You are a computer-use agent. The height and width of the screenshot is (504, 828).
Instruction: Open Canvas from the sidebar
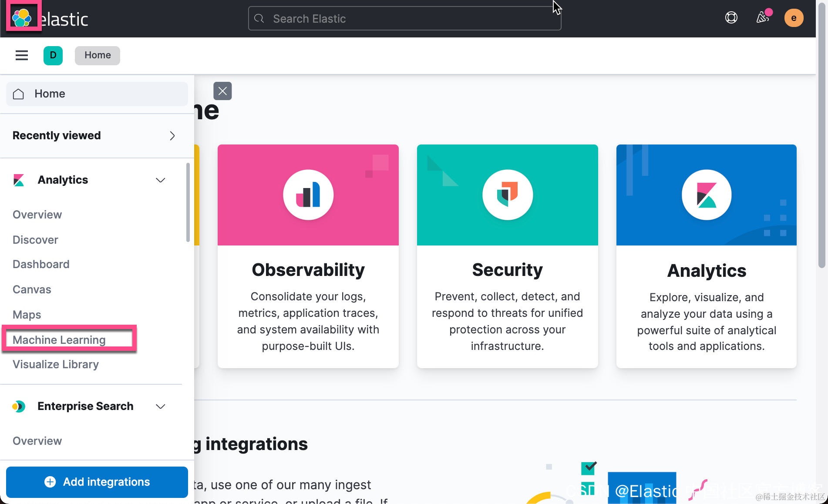coord(32,289)
